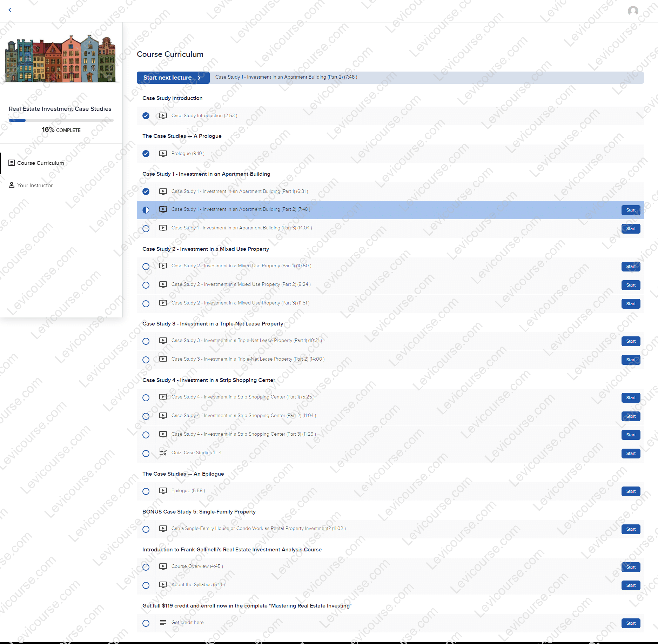This screenshot has height=644, width=658.
Task: Open the user profile avatar
Action: point(633,11)
